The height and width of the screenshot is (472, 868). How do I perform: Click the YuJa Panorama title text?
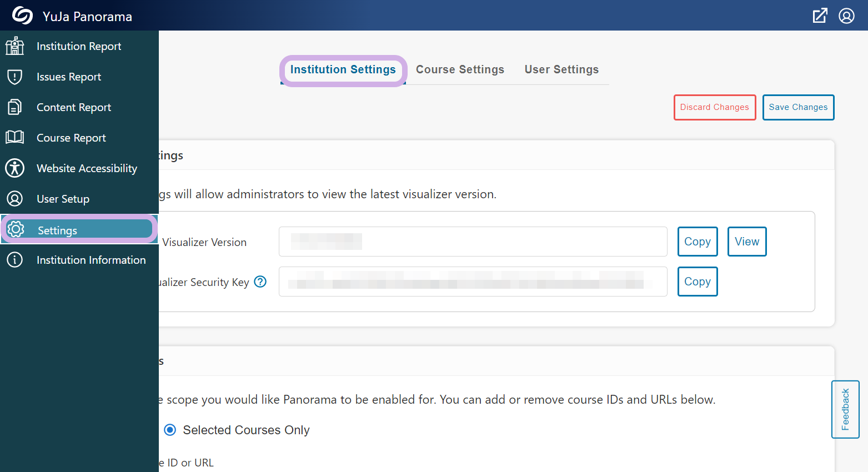click(x=87, y=17)
